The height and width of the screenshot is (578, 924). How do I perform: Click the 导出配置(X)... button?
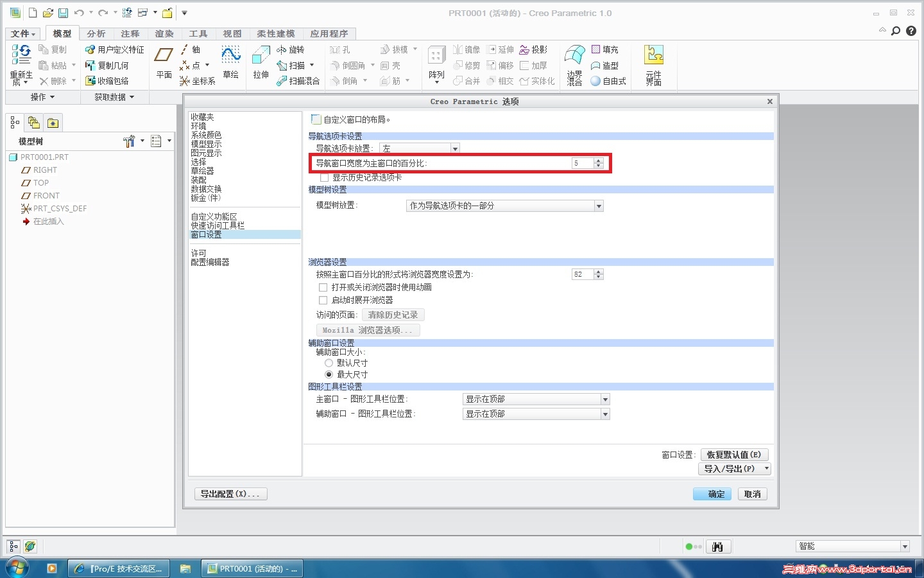tap(231, 494)
